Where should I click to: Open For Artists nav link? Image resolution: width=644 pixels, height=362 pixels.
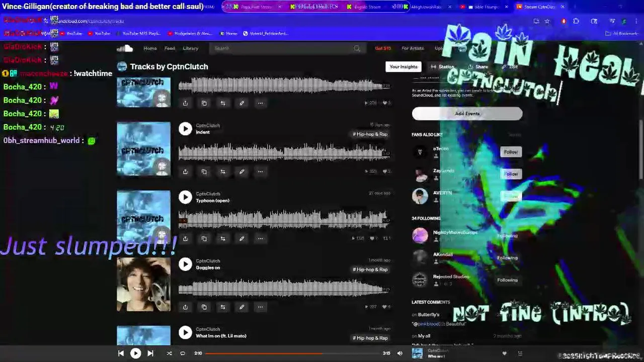413,48
